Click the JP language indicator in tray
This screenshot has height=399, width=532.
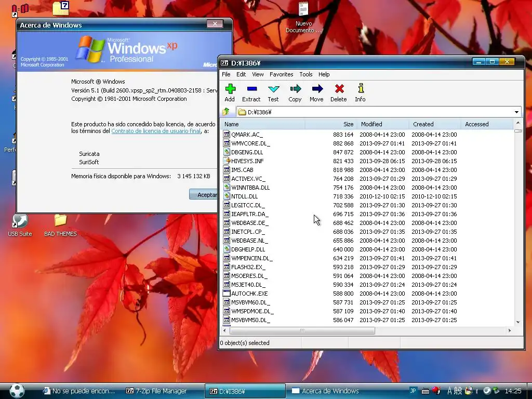pyautogui.click(x=413, y=391)
